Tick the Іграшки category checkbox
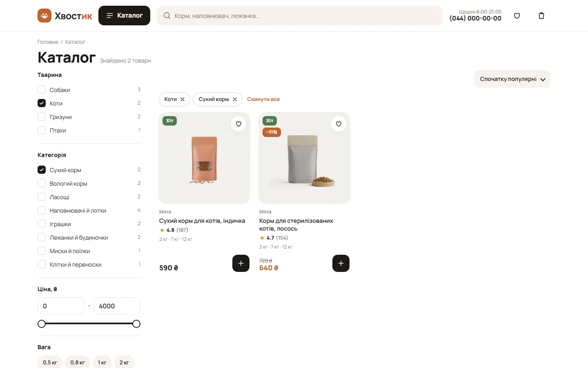Viewport: 588px width, 368px height. pyautogui.click(x=42, y=224)
